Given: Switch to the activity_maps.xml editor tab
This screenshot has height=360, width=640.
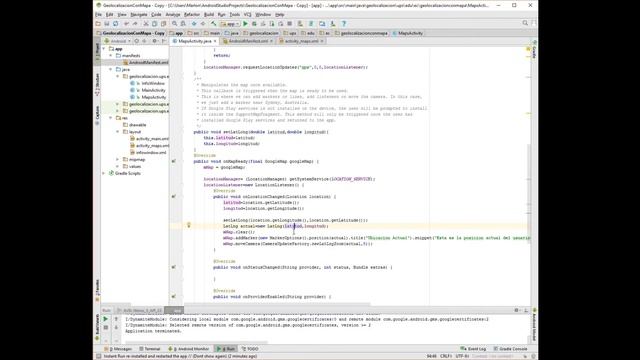Looking at the screenshot, I should coord(301,41).
